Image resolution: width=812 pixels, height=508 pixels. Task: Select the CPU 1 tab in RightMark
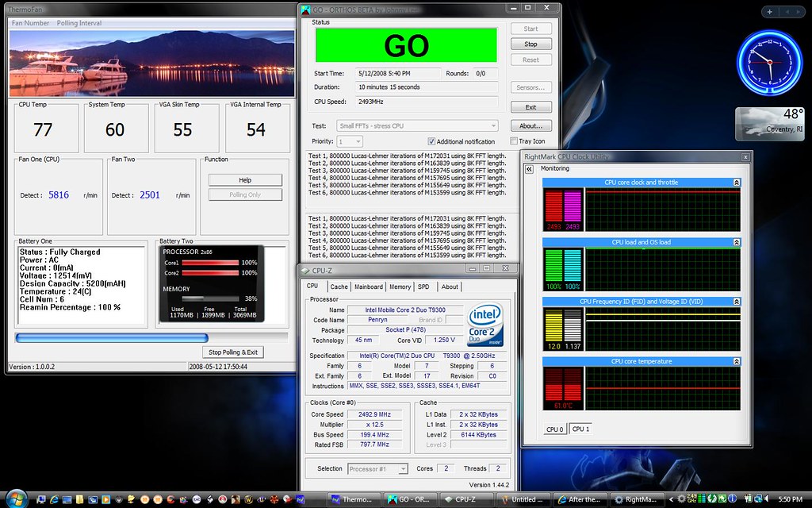coord(581,429)
